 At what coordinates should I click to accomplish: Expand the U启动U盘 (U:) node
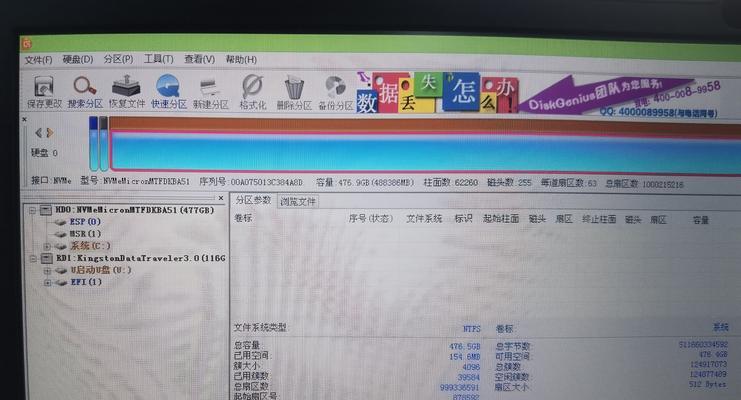[47, 271]
